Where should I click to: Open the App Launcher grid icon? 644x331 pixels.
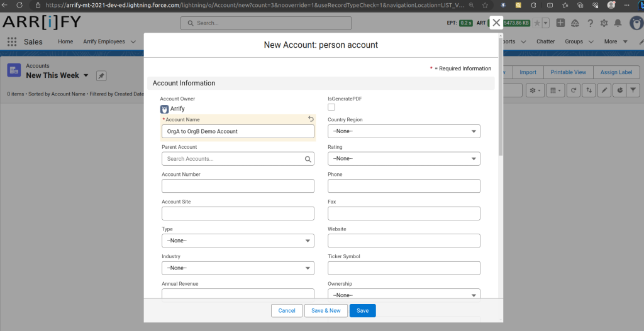pos(12,41)
